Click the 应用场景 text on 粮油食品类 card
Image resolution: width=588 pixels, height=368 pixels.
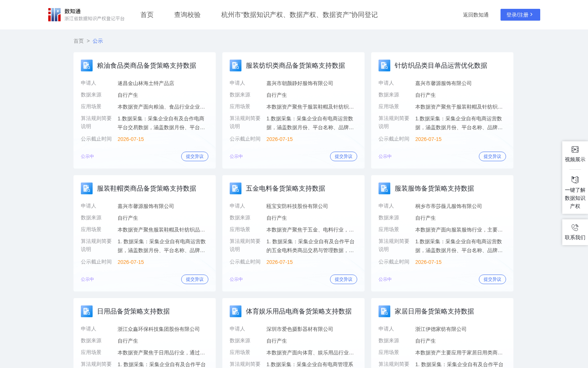[x=161, y=107]
